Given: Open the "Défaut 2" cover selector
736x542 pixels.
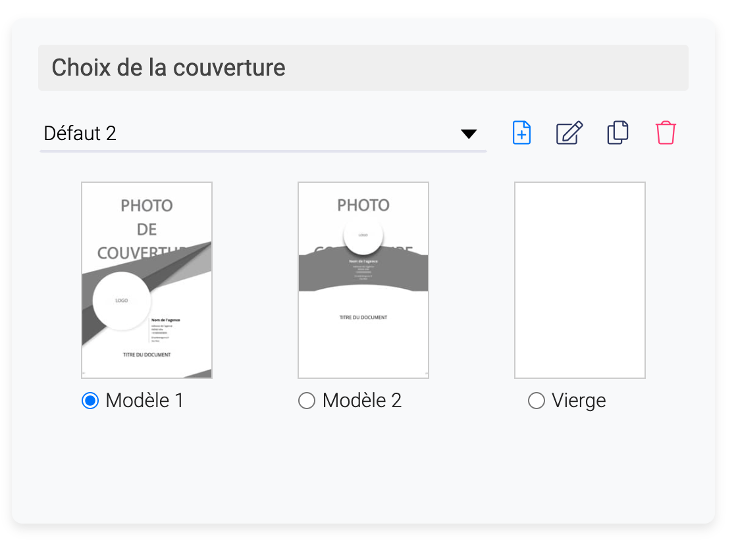Looking at the screenshot, I should [250, 133].
